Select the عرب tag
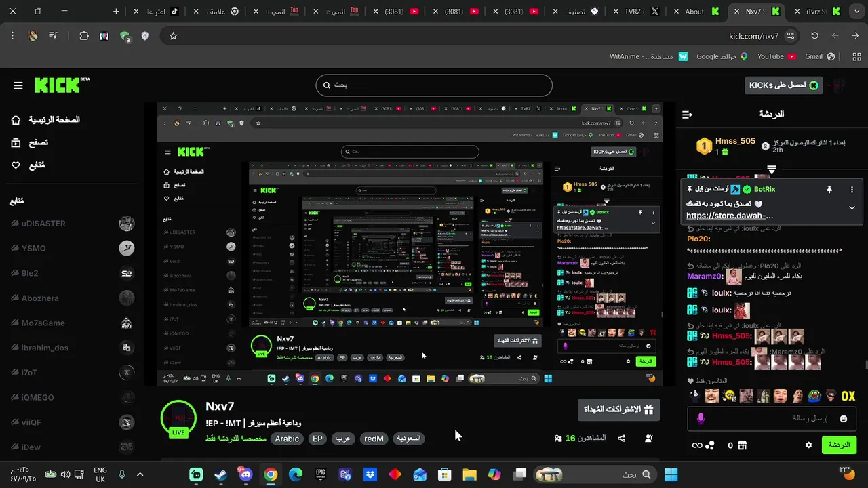Viewport: 868px width, 488px height. (x=343, y=439)
